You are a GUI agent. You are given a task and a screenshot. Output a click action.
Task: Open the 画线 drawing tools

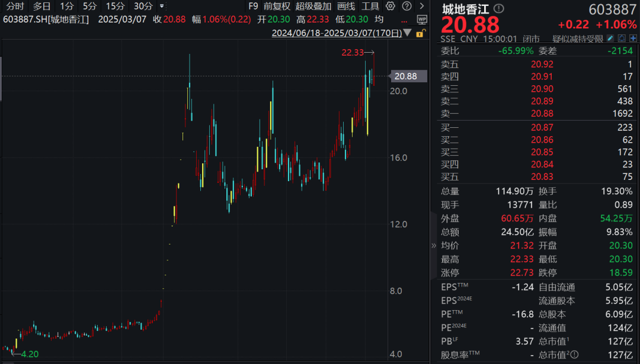click(x=346, y=6)
